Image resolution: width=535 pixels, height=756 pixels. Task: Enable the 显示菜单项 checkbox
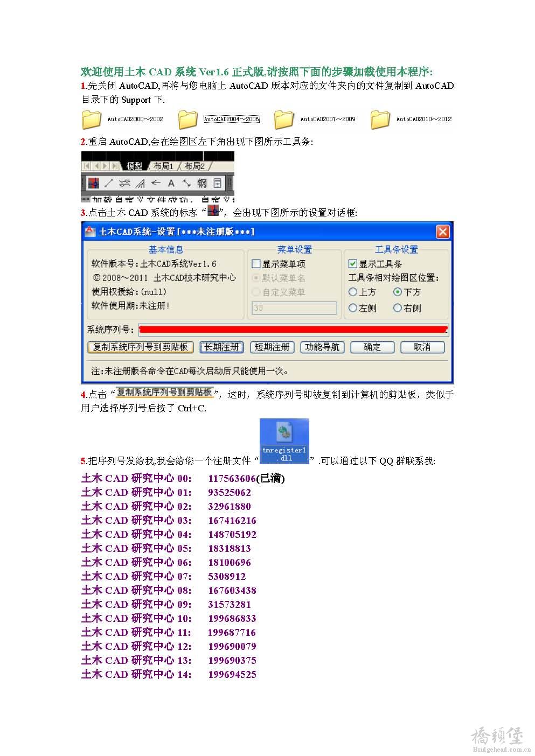256,264
